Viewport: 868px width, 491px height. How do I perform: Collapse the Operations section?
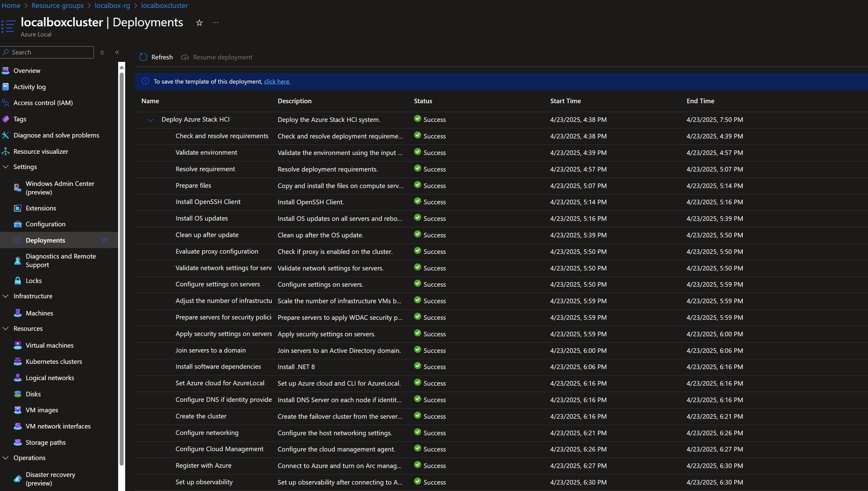(x=6, y=458)
